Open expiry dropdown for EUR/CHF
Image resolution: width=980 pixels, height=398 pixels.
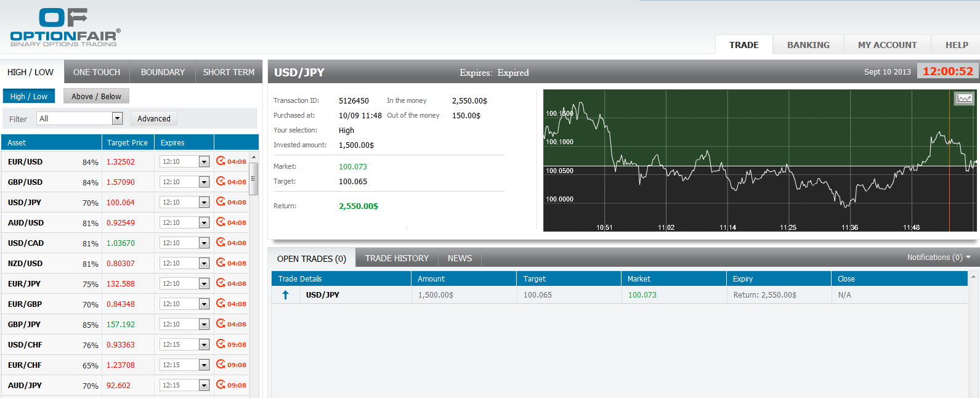pos(204,365)
